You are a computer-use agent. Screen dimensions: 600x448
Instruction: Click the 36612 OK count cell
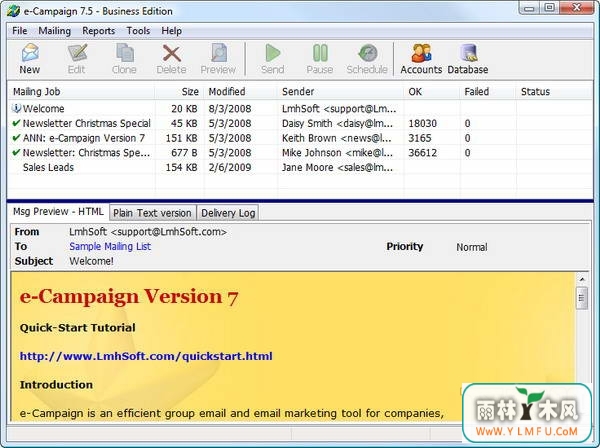[422, 153]
